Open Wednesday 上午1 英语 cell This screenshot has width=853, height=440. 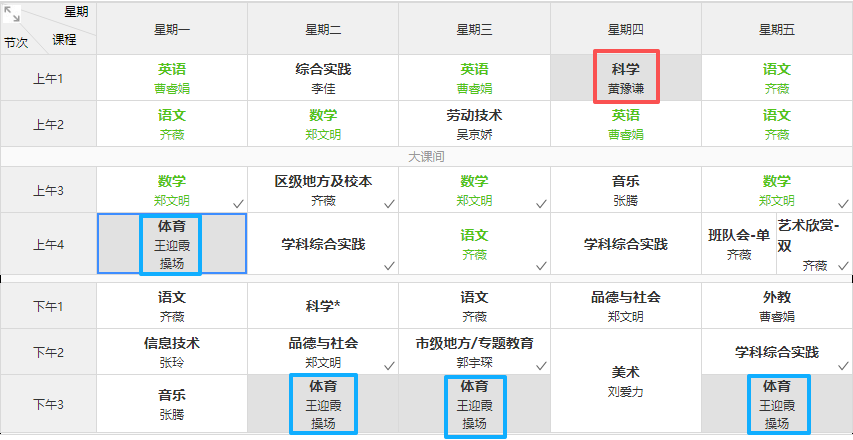[x=474, y=78]
